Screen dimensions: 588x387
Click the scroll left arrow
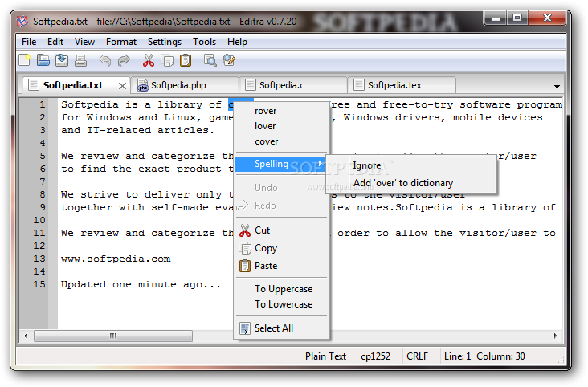click(26, 336)
